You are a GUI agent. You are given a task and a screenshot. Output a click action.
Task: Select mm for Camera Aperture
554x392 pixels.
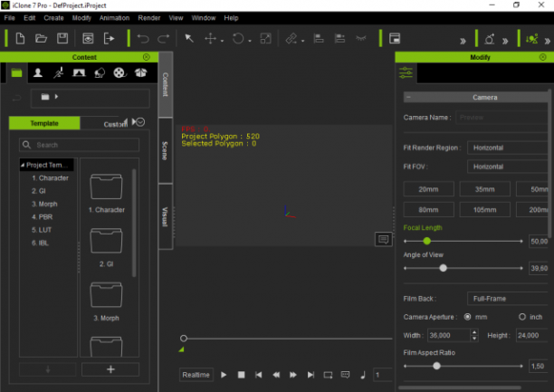point(467,317)
